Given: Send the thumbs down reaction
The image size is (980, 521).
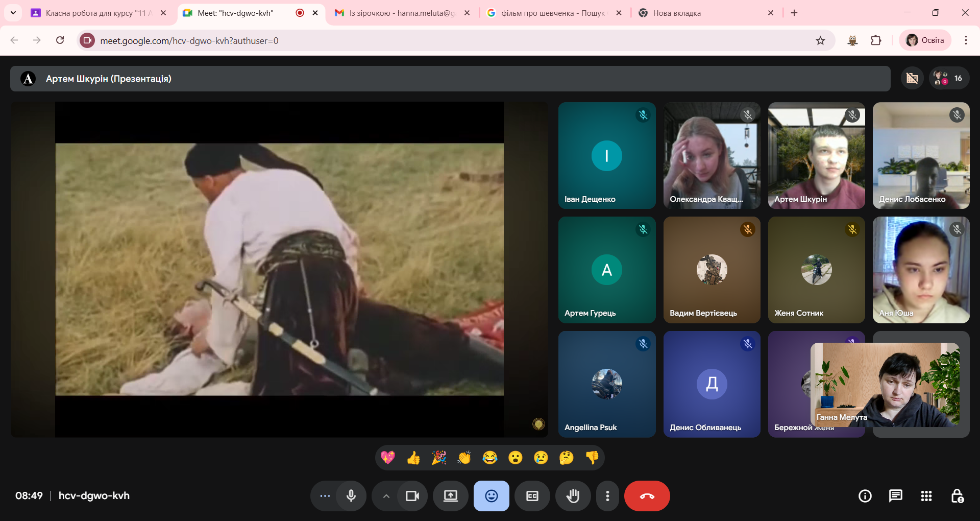Looking at the screenshot, I should coord(592,458).
